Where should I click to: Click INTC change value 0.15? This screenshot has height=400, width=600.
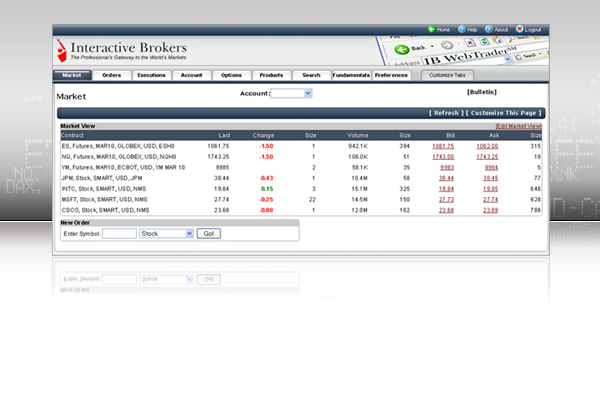pyautogui.click(x=267, y=189)
